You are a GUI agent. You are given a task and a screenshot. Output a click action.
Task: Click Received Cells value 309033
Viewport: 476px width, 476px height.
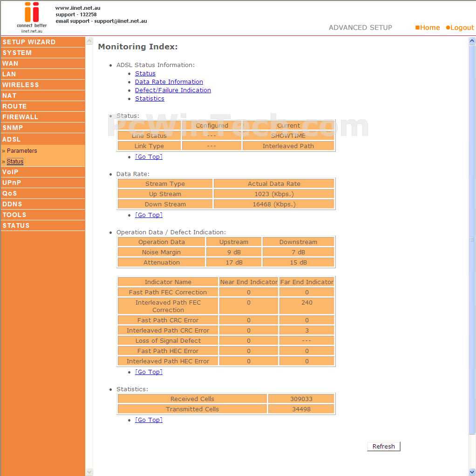pos(301,399)
